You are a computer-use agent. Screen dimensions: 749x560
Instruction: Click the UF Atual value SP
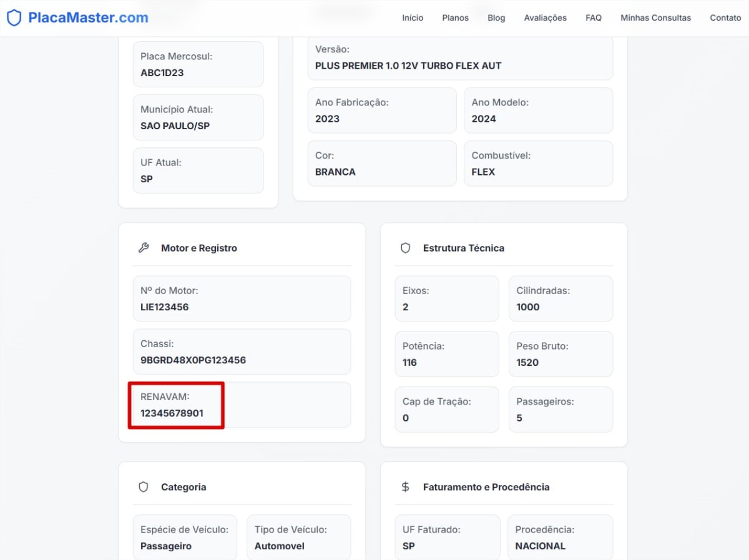click(147, 179)
